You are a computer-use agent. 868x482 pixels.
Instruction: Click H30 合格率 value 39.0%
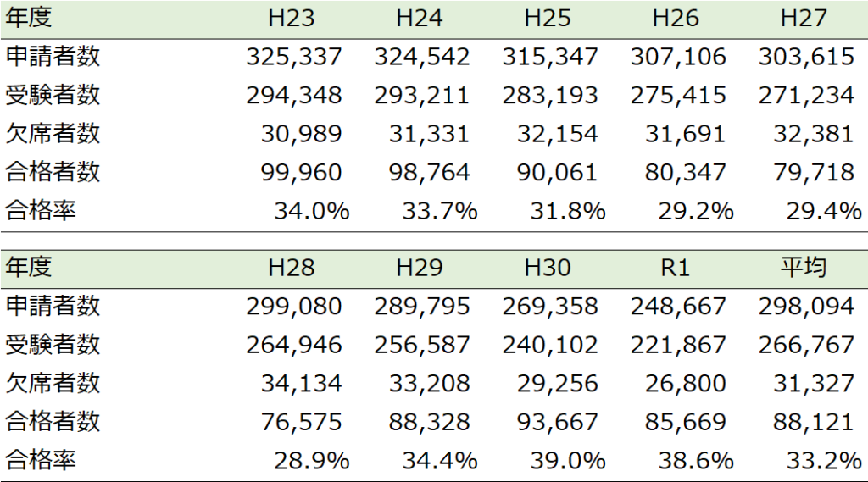[x=568, y=460]
